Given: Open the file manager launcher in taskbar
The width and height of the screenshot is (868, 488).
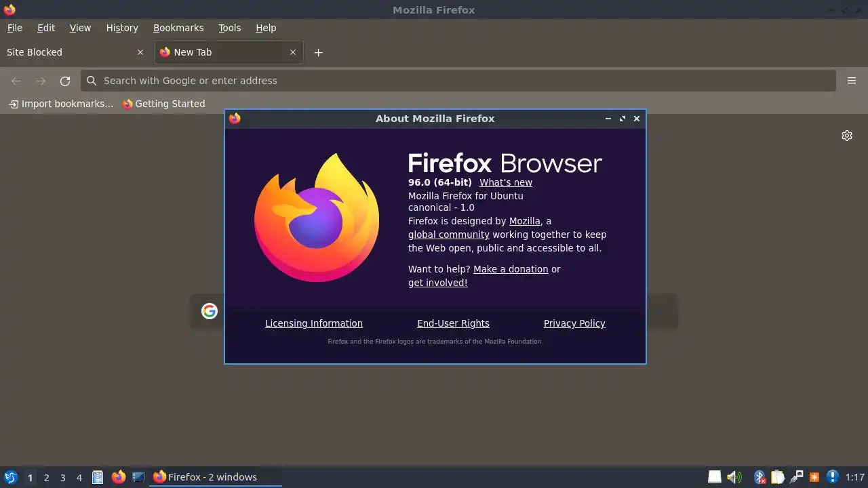Looking at the screenshot, I should pyautogui.click(x=98, y=477).
